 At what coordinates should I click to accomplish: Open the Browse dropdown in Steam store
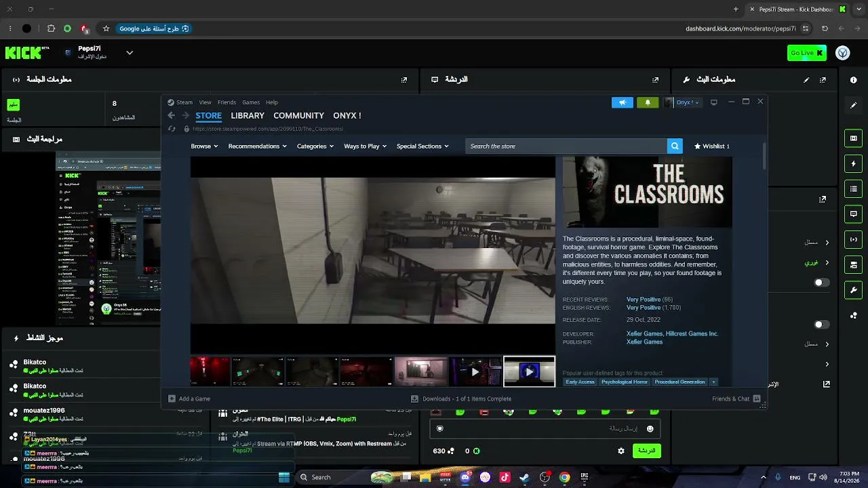point(204,146)
